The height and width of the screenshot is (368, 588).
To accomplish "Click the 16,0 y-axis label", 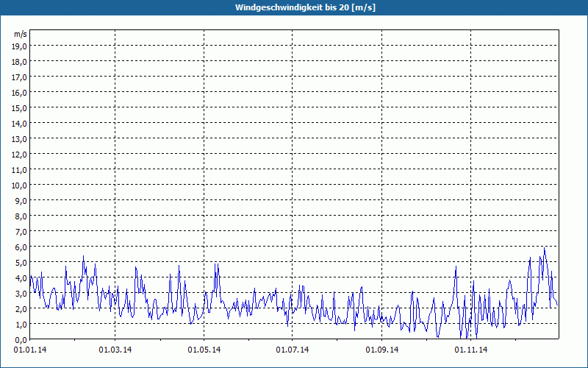I will coord(20,93).
